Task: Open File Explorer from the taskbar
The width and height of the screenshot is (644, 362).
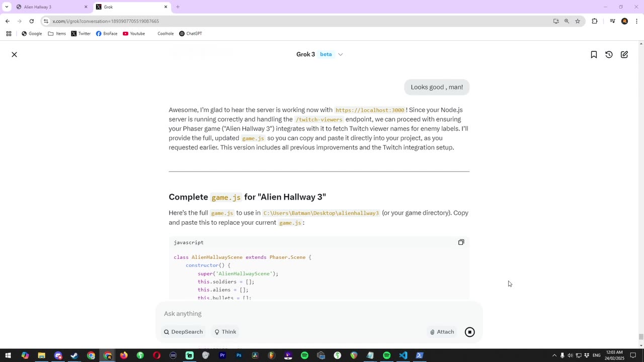Action: click(x=41, y=355)
